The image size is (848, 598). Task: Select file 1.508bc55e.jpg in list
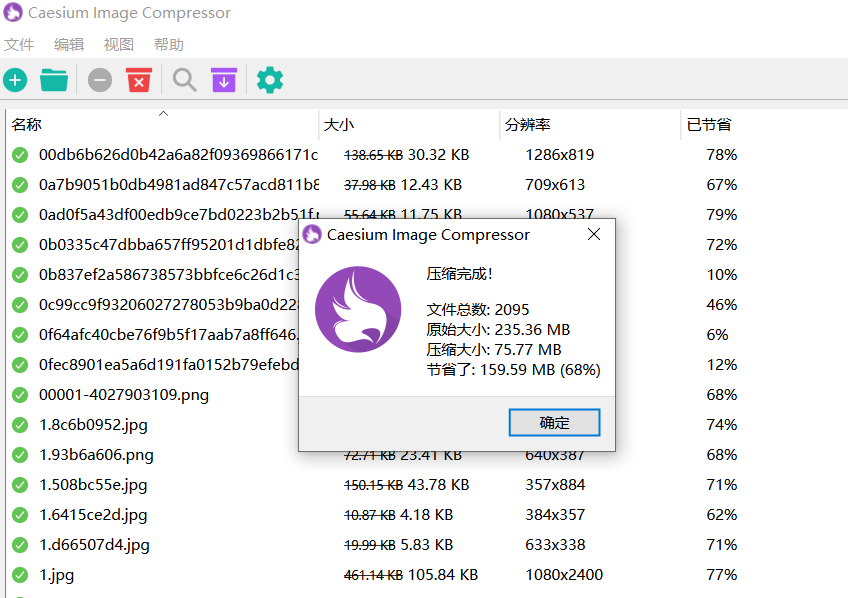(93, 485)
